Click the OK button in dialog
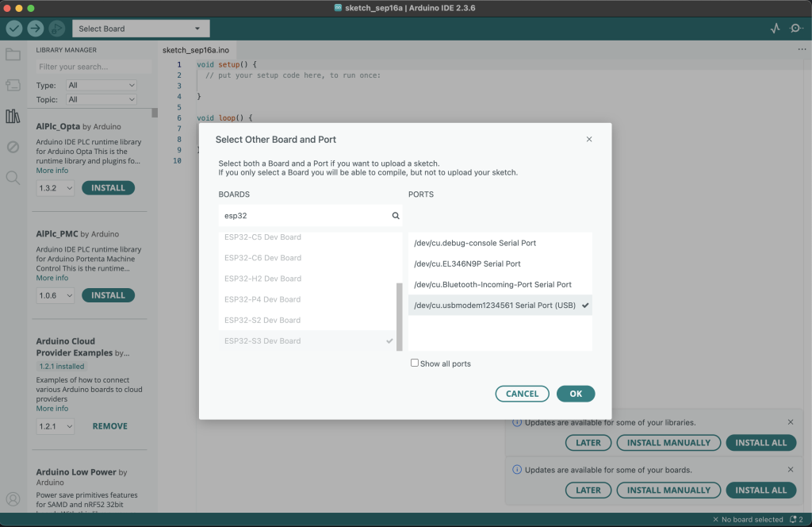Image resolution: width=812 pixels, height=527 pixels. (576, 394)
